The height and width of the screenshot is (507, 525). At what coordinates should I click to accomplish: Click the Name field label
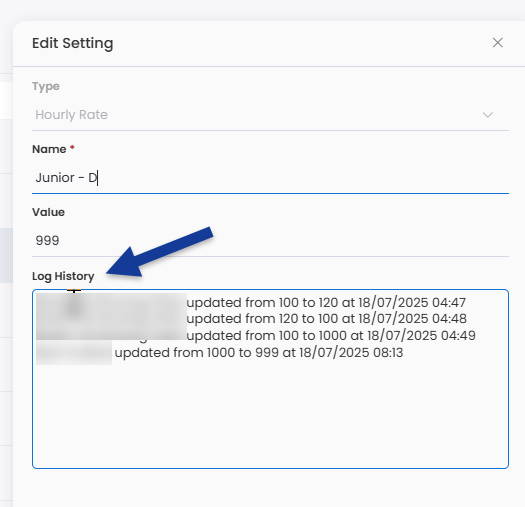click(x=49, y=149)
